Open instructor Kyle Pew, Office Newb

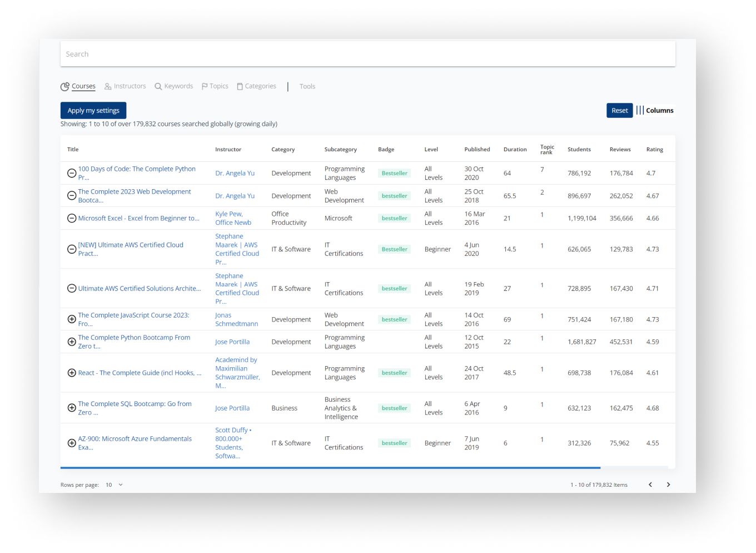tap(233, 218)
